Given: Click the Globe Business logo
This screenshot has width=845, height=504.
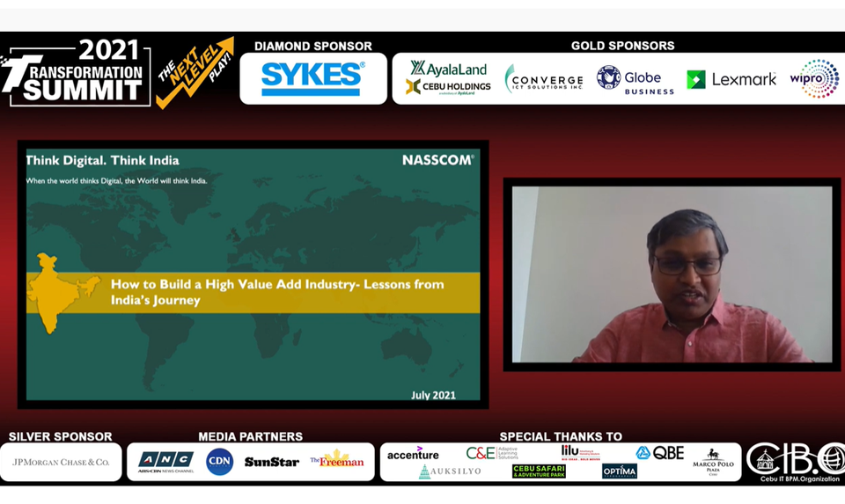Looking at the screenshot, I should (x=636, y=80).
